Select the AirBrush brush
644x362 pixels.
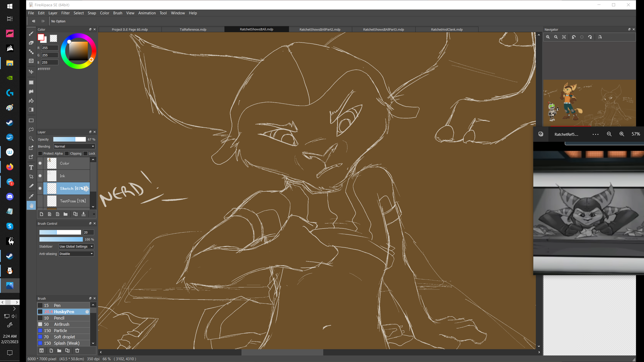pos(64,324)
